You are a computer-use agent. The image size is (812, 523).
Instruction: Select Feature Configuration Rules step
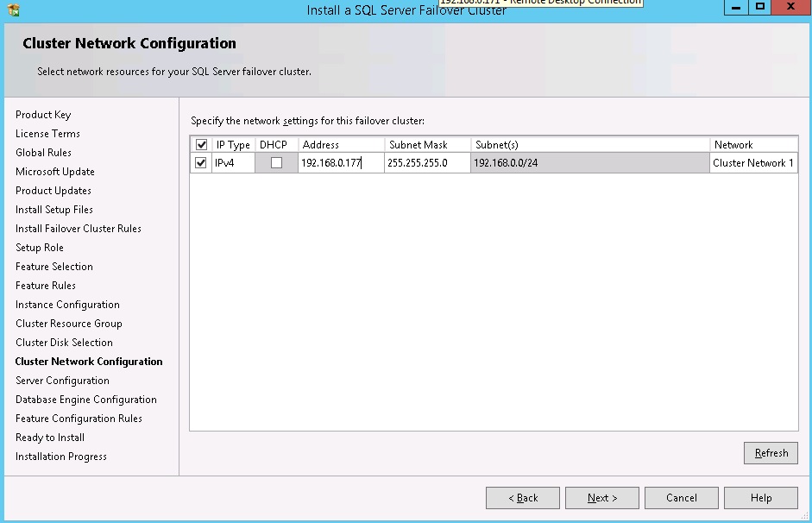pyautogui.click(x=79, y=419)
